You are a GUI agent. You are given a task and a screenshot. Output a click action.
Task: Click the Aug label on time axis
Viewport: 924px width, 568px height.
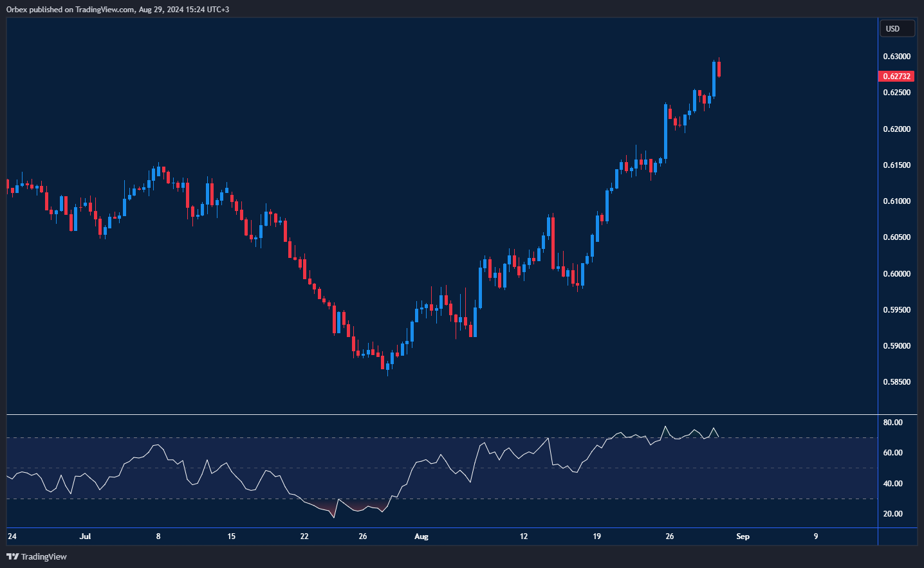coord(421,536)
